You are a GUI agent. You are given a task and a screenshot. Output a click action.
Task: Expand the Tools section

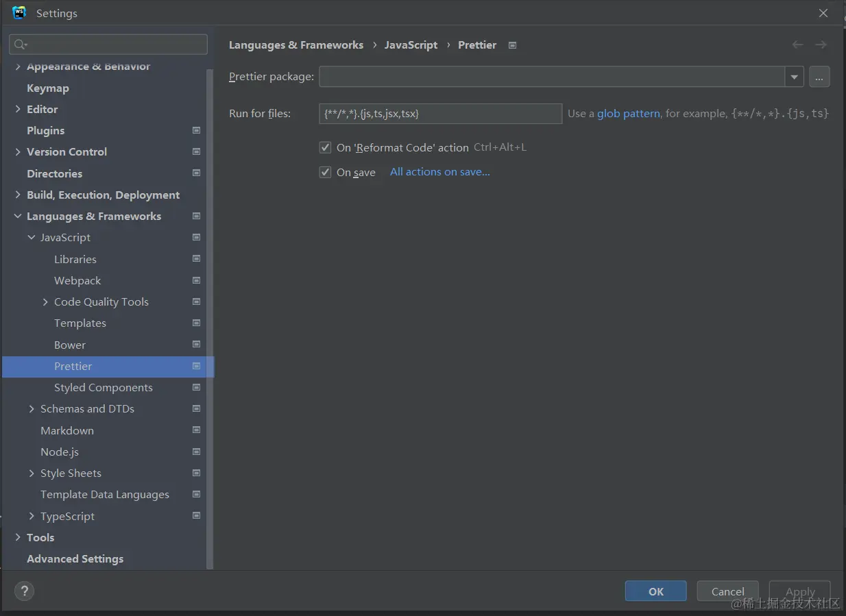pyautogui.click(x=18, y=537)
